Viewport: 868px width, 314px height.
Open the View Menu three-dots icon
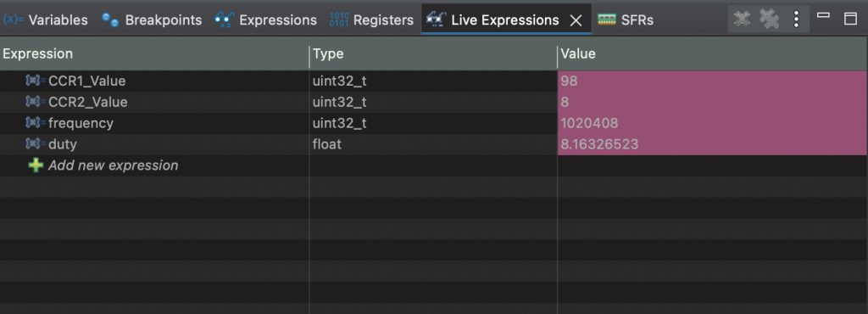point(796,20)
